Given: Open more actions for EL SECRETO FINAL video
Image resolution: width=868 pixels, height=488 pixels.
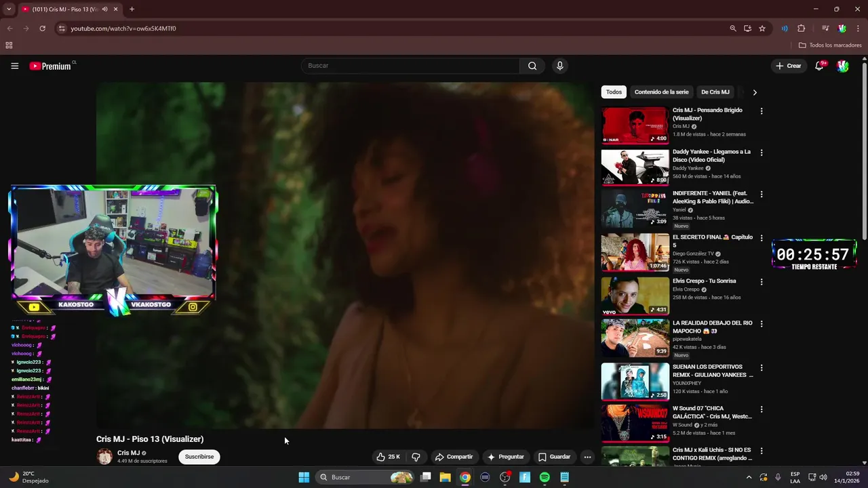Looking at the screenshot, I should (761, 238).
